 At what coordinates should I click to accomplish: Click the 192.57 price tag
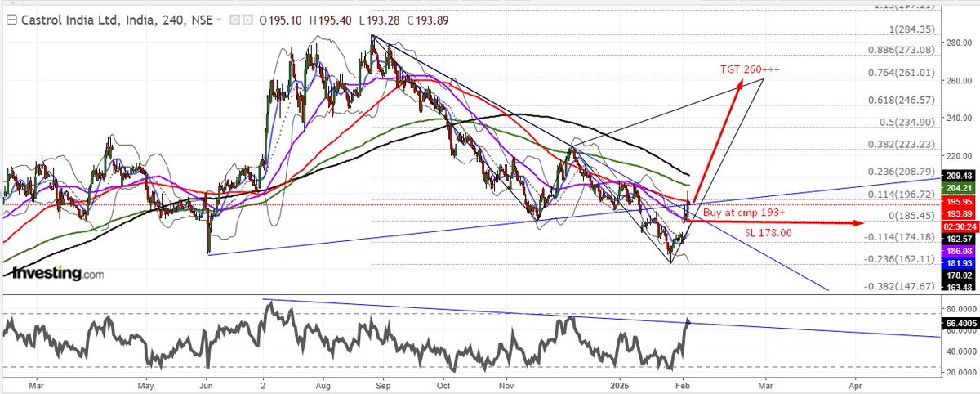[960, 240]
